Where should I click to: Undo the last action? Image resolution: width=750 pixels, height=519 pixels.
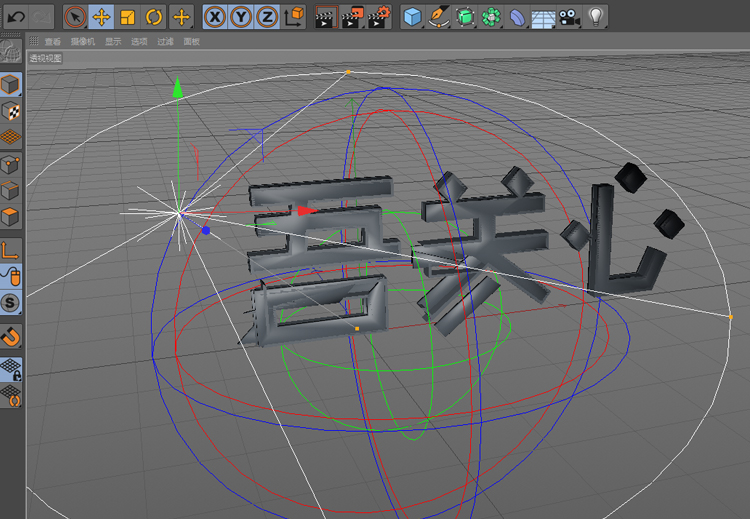16,18
